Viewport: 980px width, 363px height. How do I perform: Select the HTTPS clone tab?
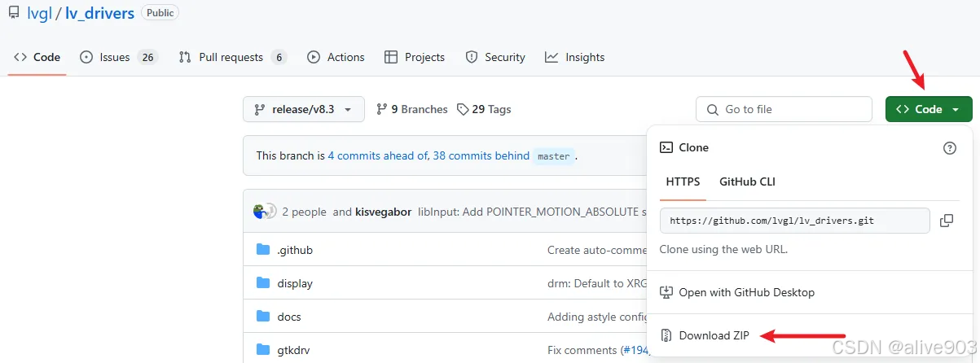pyautogui.click(x=683, y=181)
